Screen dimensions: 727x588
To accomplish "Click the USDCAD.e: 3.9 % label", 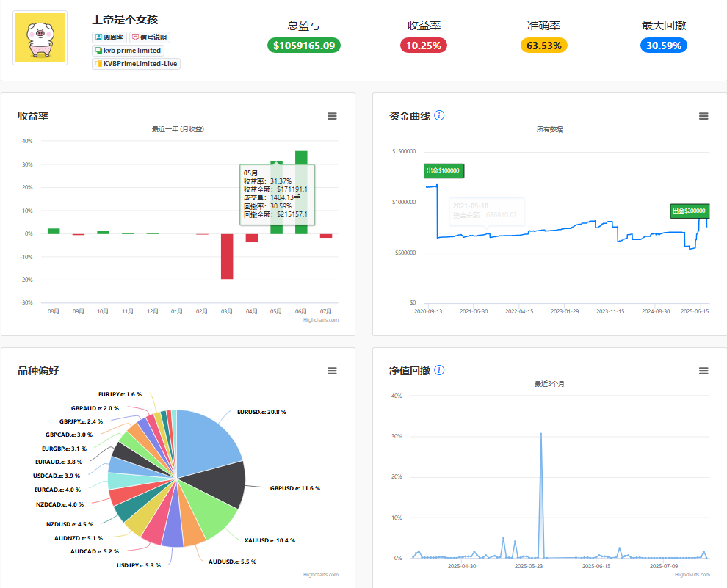I will 57,476.
